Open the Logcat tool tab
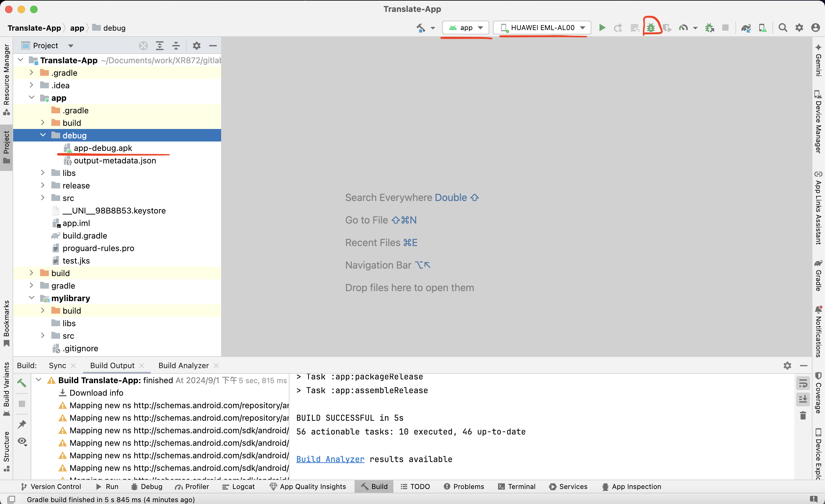 238,486
